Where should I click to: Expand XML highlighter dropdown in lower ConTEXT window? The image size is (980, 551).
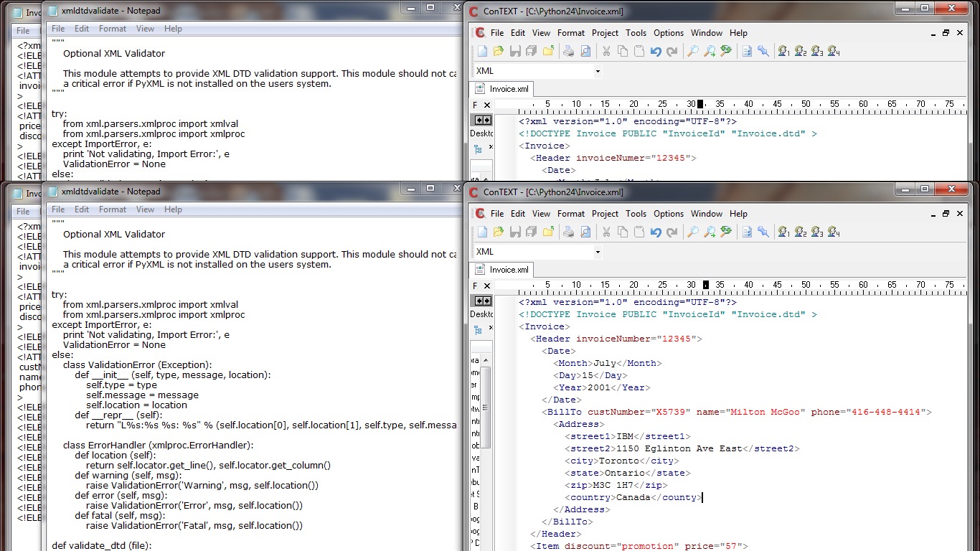598,252
